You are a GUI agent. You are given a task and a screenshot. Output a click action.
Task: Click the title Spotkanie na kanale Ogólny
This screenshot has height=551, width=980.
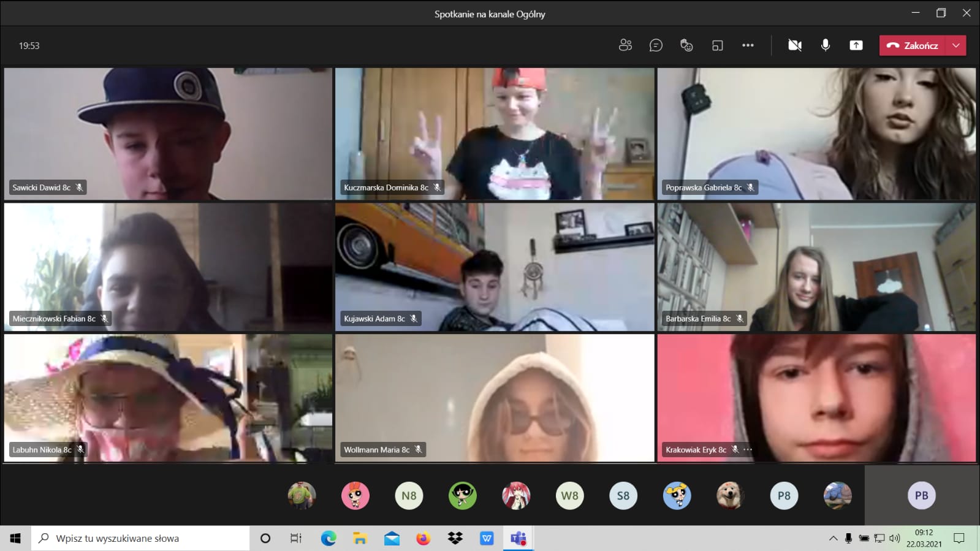click(x=490, y=13)
